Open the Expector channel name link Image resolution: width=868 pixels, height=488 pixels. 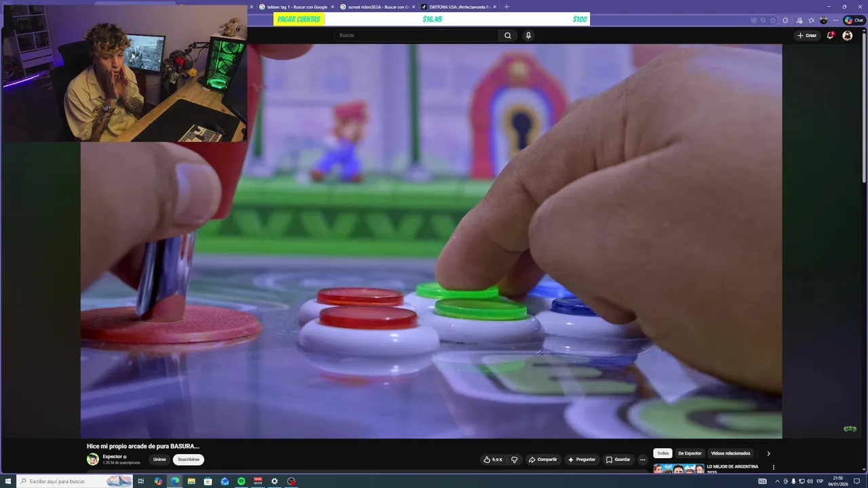click(113, 457)
